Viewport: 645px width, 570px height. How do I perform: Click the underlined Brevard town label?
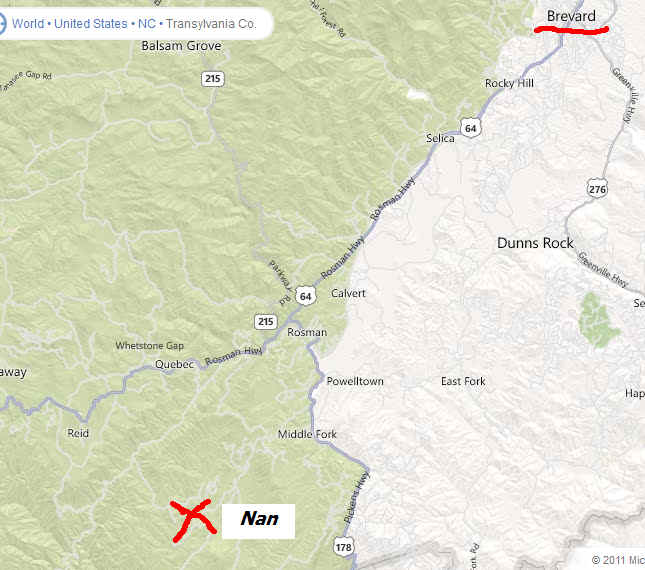coord(571,16)
